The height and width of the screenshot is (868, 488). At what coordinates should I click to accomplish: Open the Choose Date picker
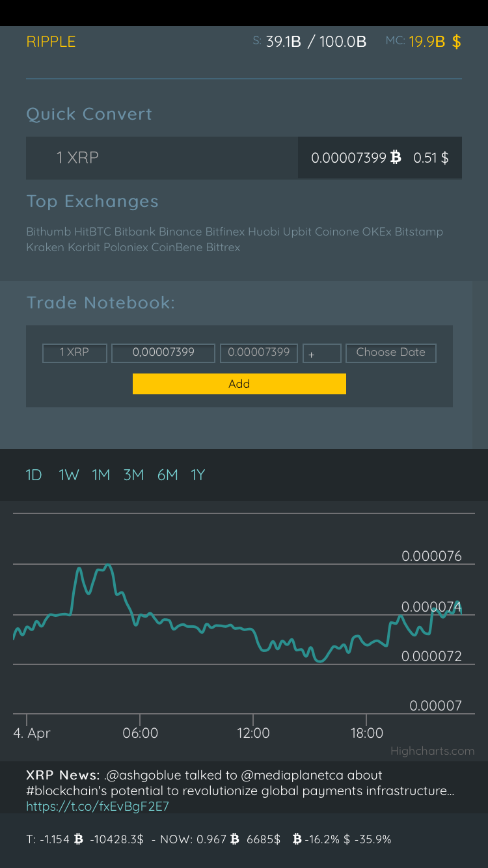[x=391, y=353]
